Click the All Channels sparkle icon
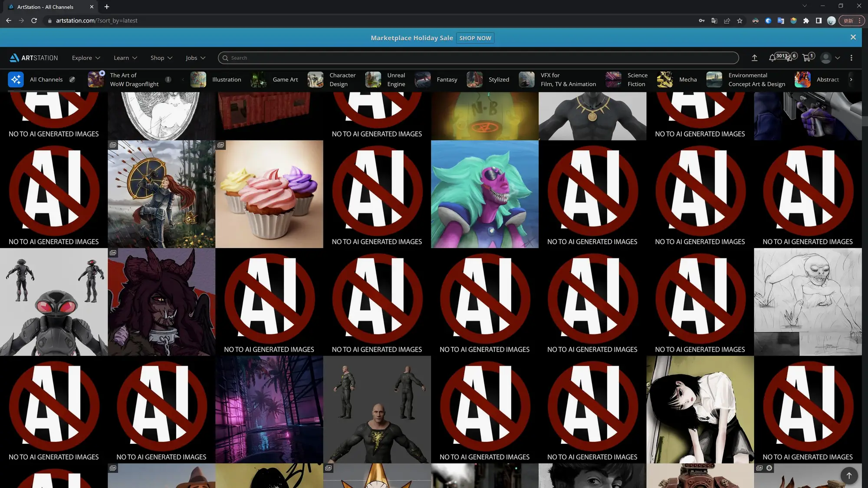Screen dimensions: 868x488 [16, 79]
